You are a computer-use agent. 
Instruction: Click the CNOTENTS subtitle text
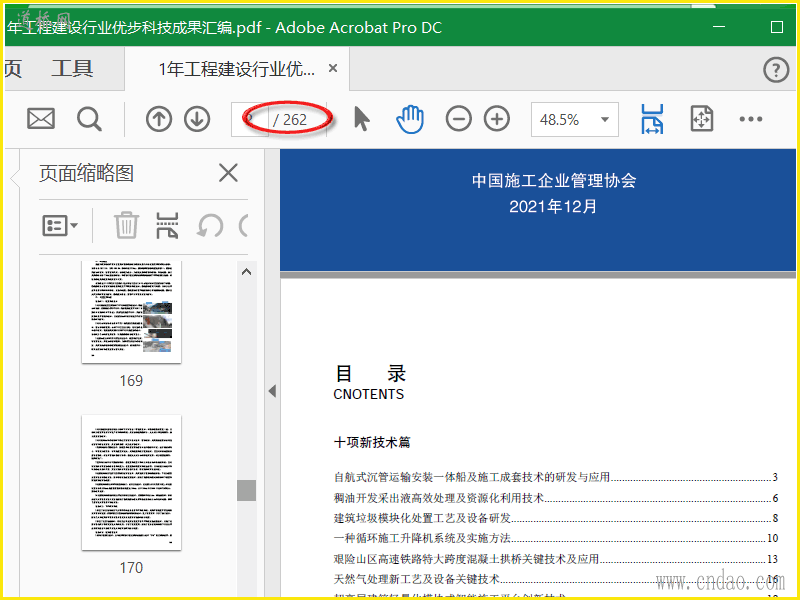pyautogui.click(x=368, y=394)
